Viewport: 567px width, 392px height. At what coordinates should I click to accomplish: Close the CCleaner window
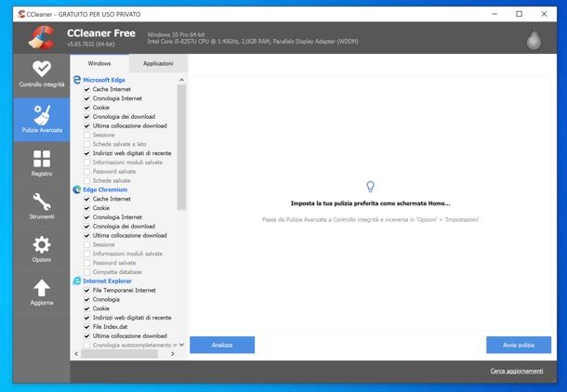click(544, 14)
